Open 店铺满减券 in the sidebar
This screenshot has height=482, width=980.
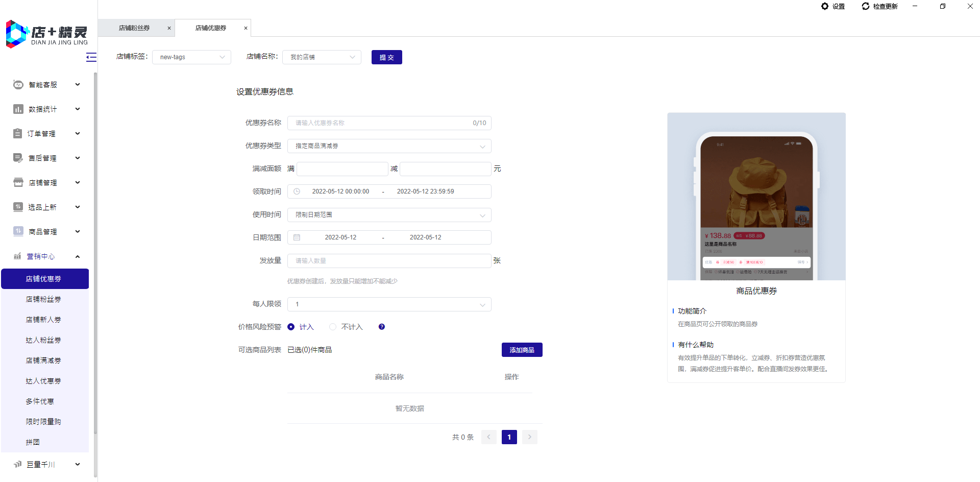coord(43,360)
